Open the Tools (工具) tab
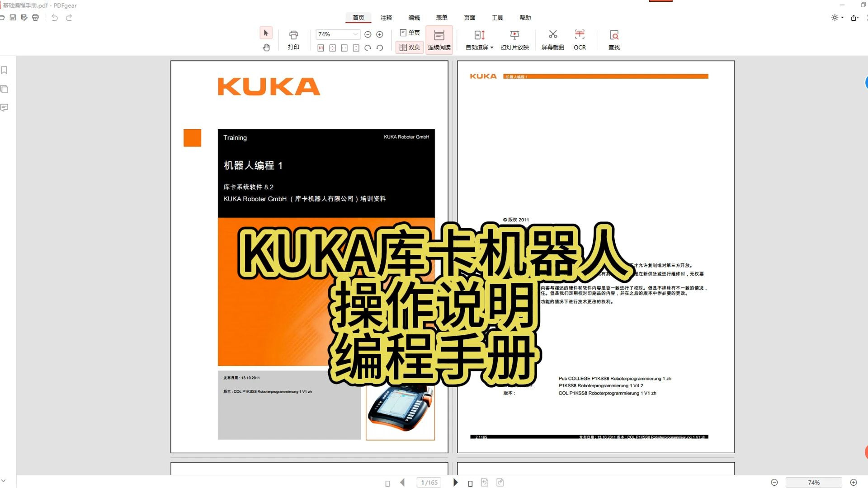Image resolution: width=868 pixels, height=488 pixels. [x=497, y=18]
